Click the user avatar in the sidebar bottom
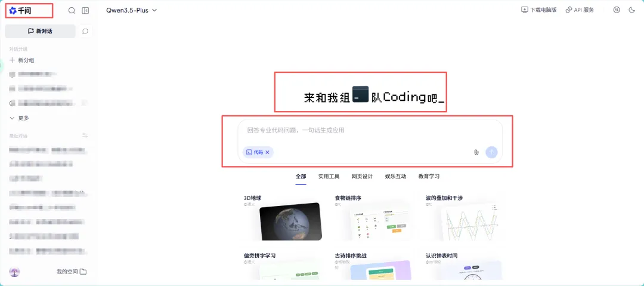 click(14, 272)
